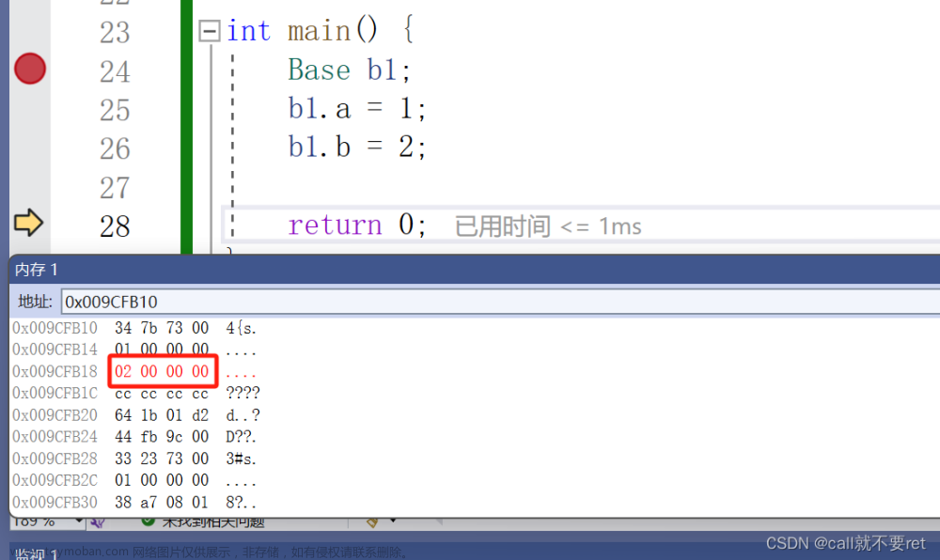Click memory row address 0x009CFB10
The height and width of the screenshot is (560, 940).
coord(55,328)
